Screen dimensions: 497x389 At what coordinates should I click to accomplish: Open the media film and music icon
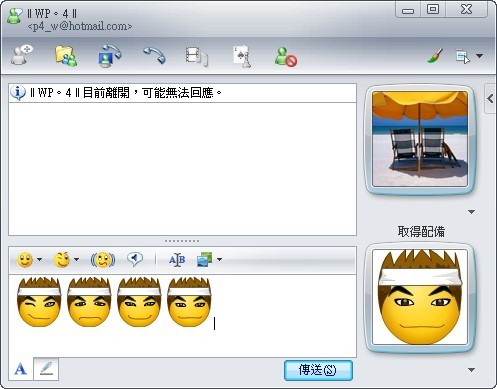(197, 56)
